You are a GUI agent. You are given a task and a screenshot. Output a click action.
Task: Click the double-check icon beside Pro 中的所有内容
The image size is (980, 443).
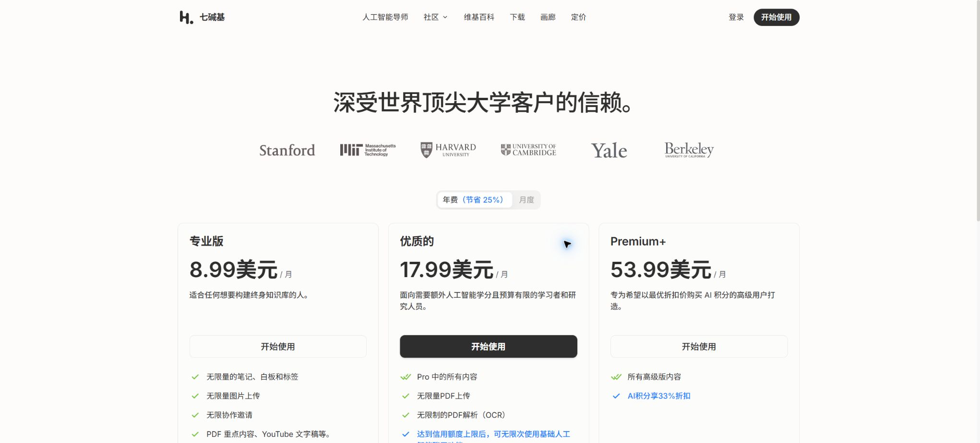click(406, 377)
